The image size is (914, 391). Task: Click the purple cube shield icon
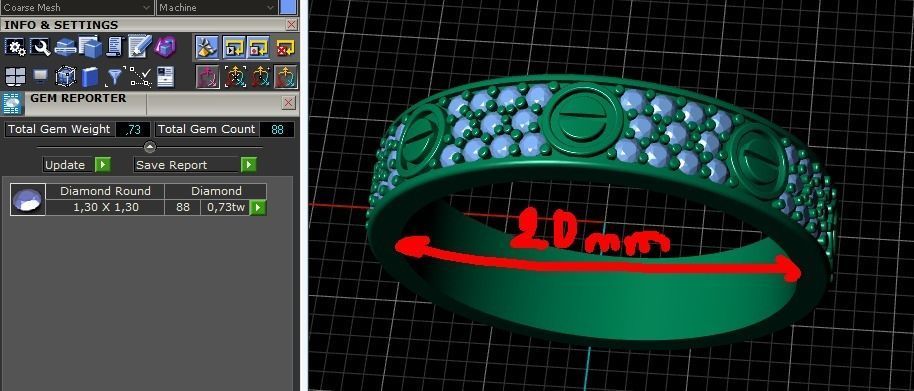point(166,47)
